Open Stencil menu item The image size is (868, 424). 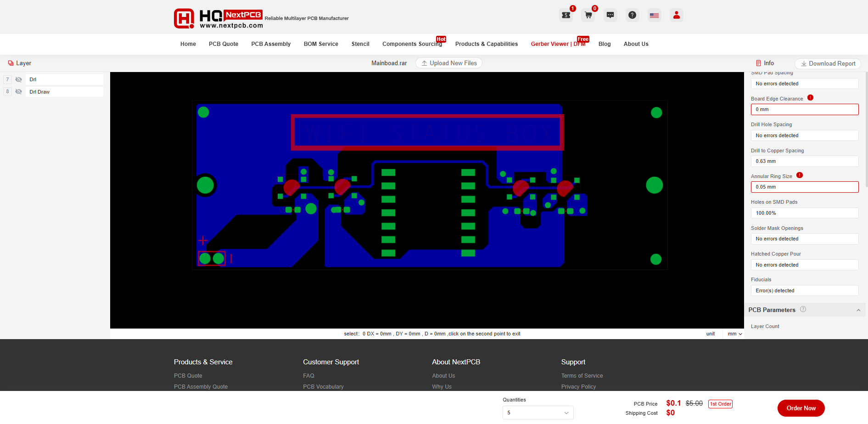pyautogui.click(x=360, y=44)
